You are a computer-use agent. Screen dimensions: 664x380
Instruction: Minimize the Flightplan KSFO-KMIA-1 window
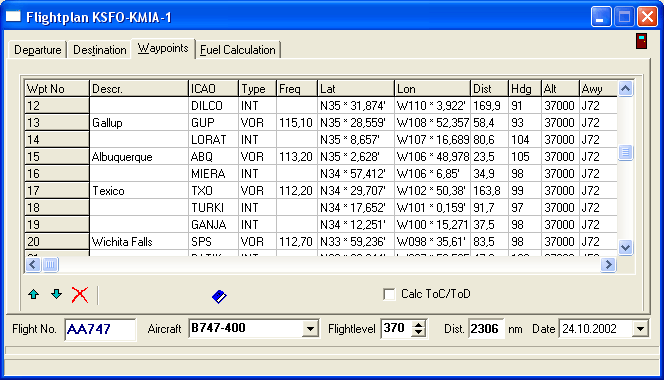(x=601, y=17)
